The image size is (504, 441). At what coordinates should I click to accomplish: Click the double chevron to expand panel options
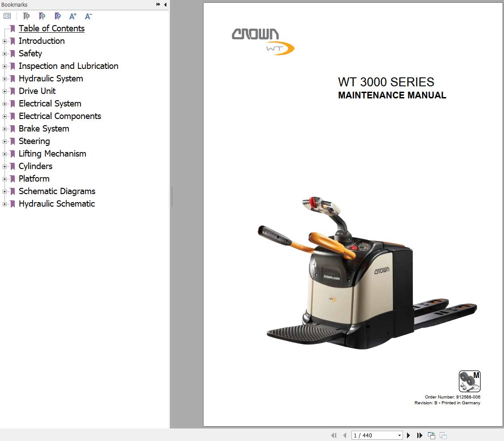(157, 4)
